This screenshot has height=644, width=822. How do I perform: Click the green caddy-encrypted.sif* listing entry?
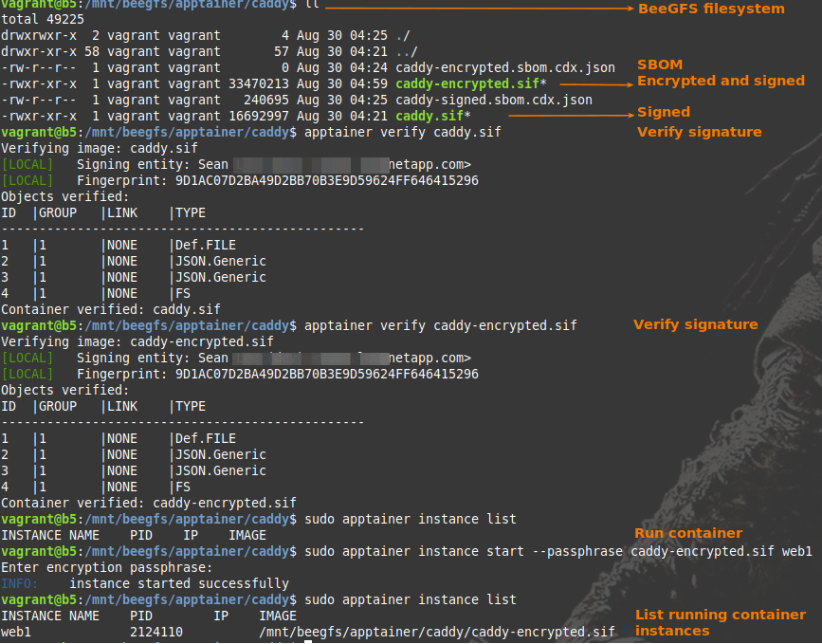click(471, 83)
